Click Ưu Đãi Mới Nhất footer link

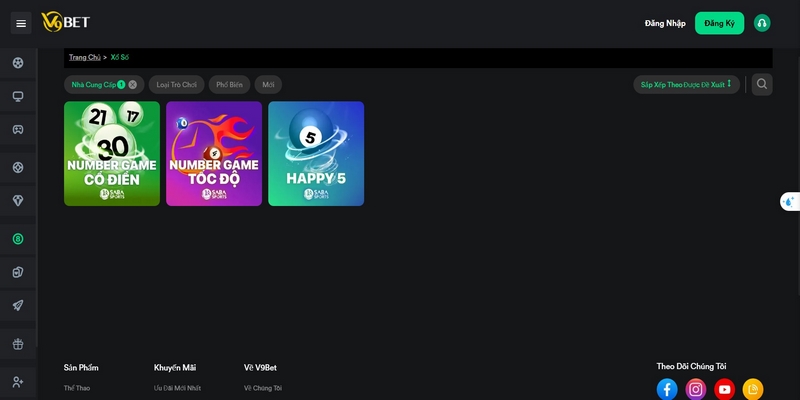177,388
